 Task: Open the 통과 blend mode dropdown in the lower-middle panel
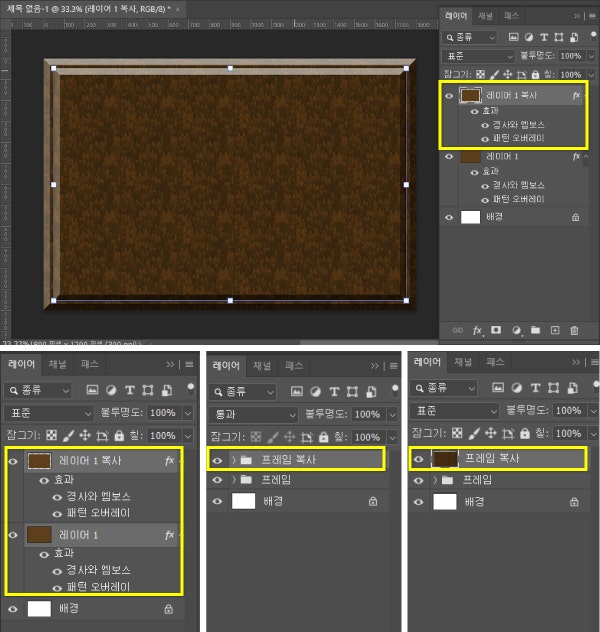coord(253,414)
